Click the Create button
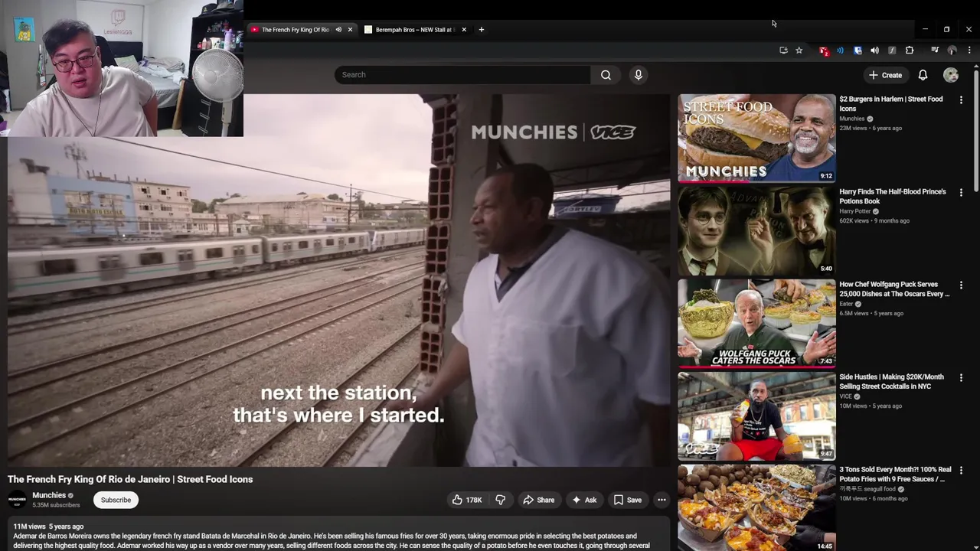This screenshot has width=980, height=551. pyautogui.click(x=885, y=75)
